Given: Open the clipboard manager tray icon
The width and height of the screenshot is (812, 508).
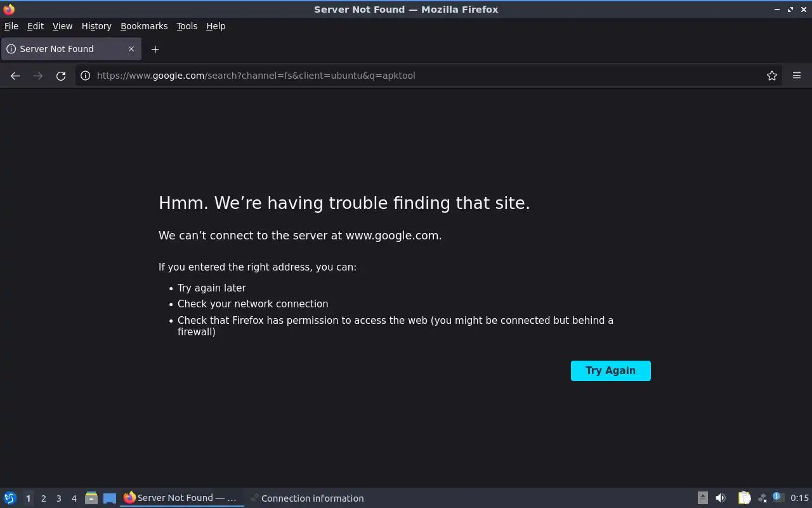Looking at the screenshot, I should coord(744,498).
